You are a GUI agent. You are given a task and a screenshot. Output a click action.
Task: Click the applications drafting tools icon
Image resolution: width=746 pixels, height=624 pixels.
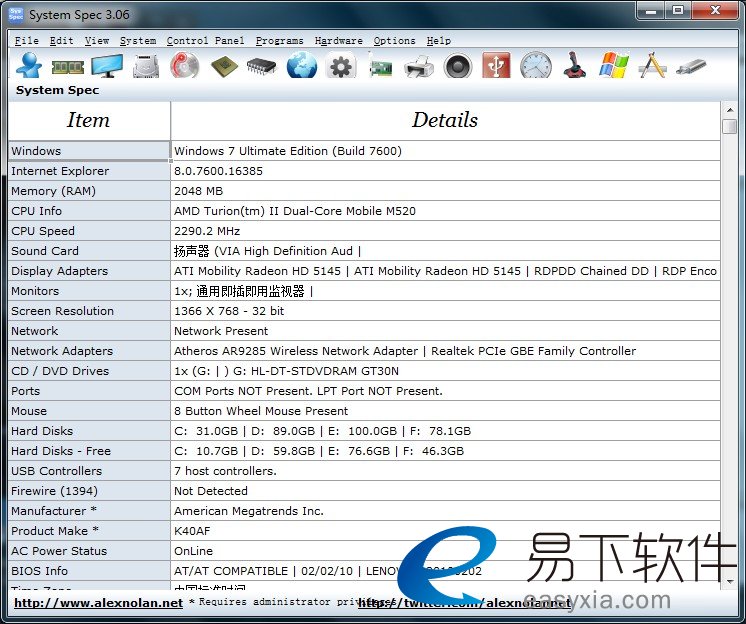point(652,65)
